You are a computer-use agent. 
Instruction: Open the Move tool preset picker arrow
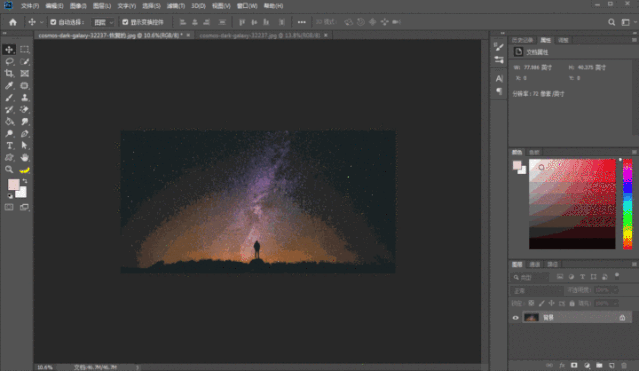(41, 22)
